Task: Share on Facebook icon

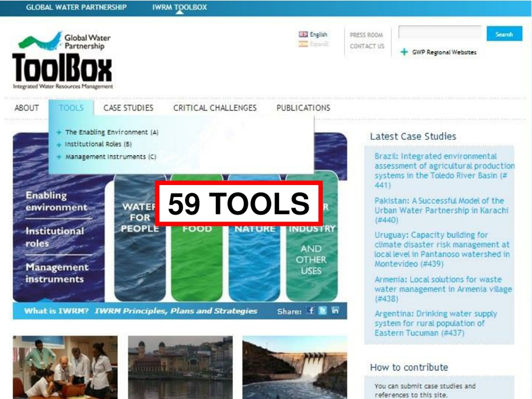Action: (310, 311)
